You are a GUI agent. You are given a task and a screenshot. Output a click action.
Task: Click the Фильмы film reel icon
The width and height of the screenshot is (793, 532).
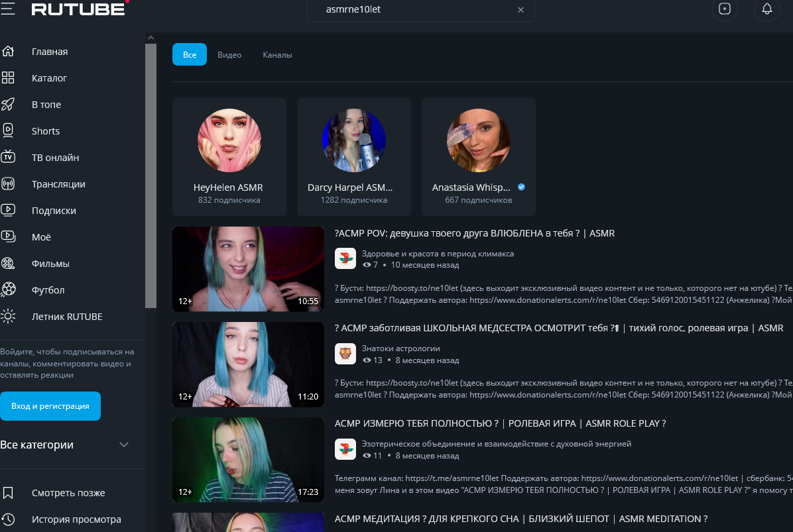7,263
